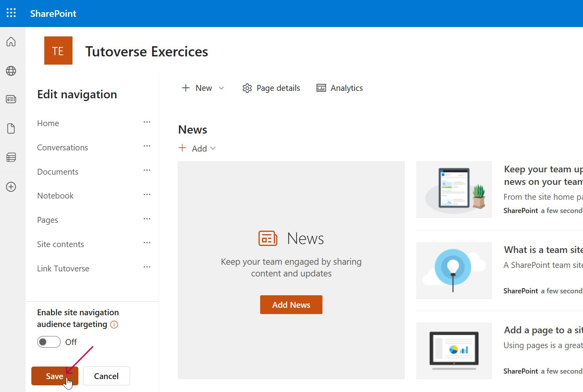
Task: Select Link Tutoverse in Edit navigation
Action: click(x=63, y=269)
